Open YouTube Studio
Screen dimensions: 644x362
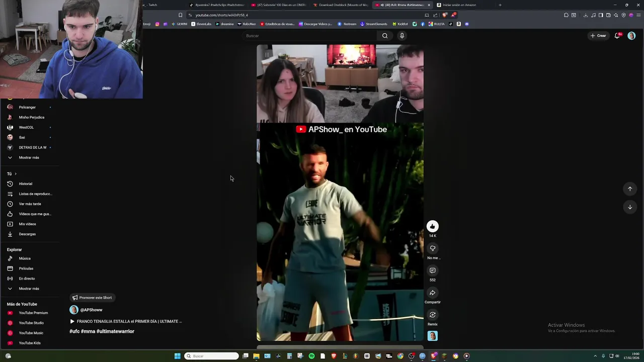point(30,323)
